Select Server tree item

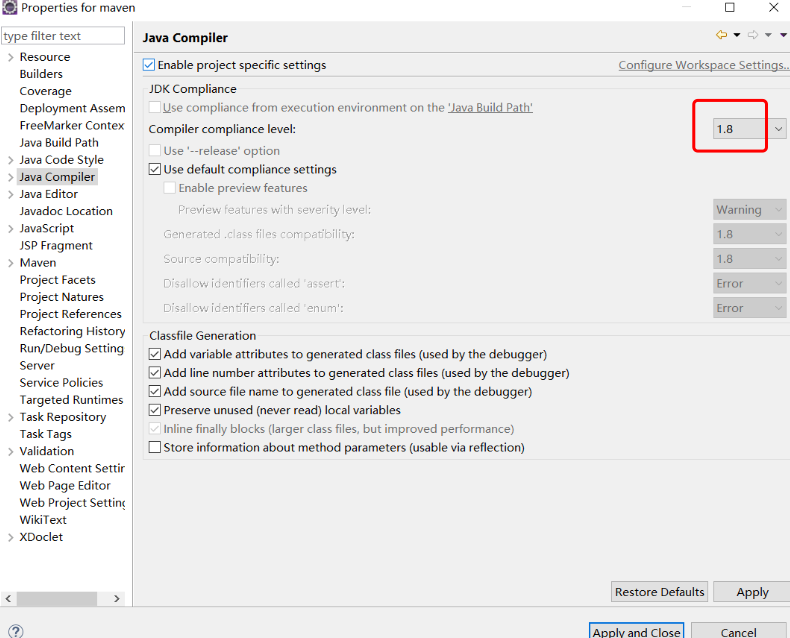(x=37, y=365)
